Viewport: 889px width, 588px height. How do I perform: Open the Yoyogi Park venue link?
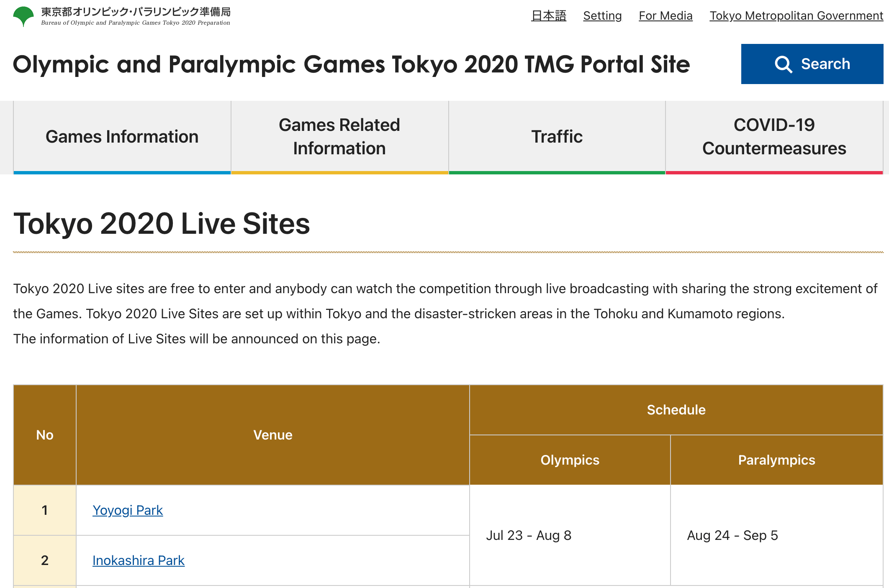pyautogui.click(x=128, y=510)
